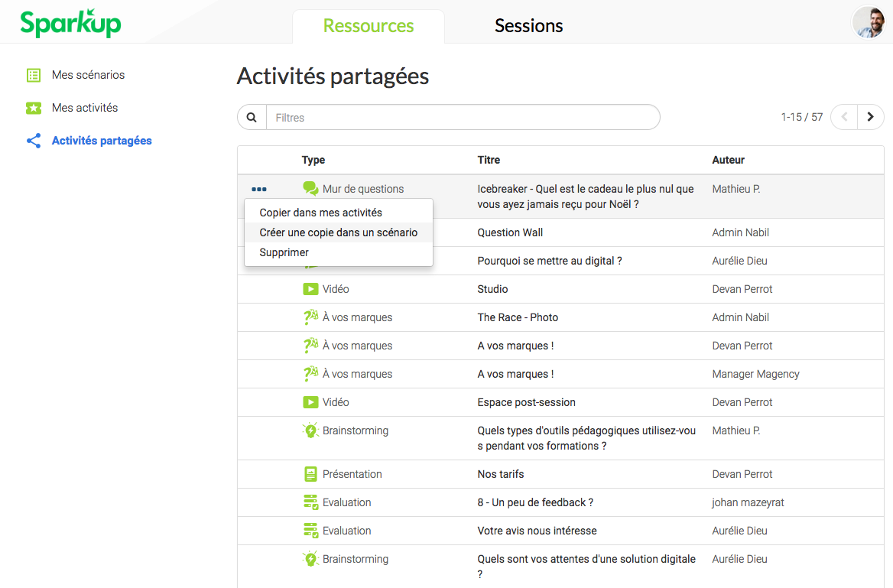This screenshot has width=893, height=588.
Task: Click the race icon on Manager Magency row
Action: tap(310, 374)
